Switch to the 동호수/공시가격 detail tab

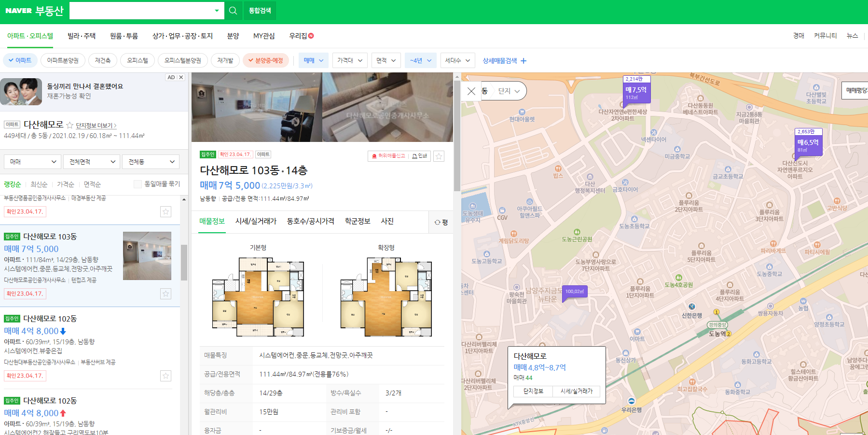coord(310,221)
